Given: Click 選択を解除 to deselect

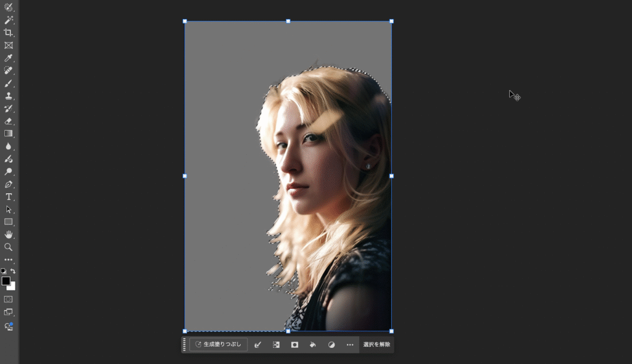Looking at the screenshot, I should pyautogui.click(x=376, y=345).
